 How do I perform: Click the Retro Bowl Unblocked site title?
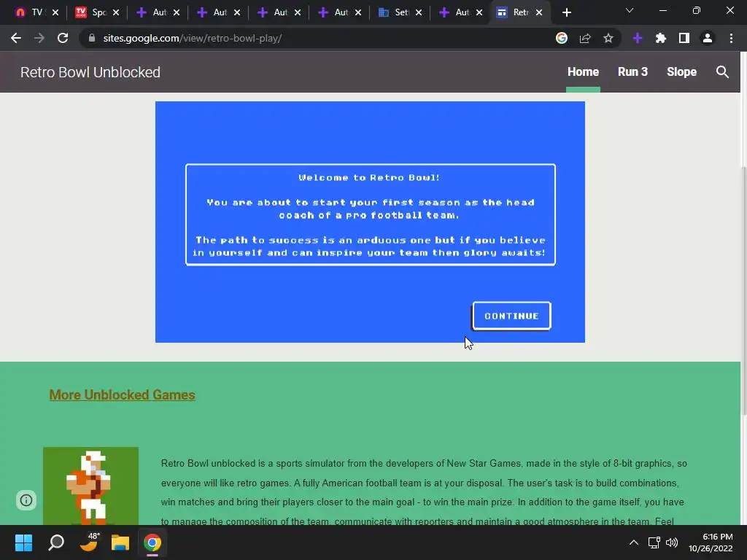(x=90, y=72)
